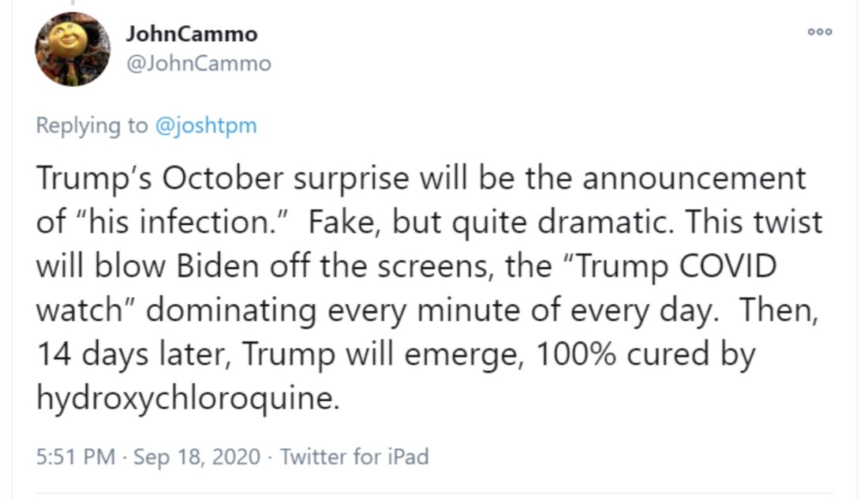The image size is (868, 498).
Task: Click "14 days later" in the tweet
Action: pos(132,354)
